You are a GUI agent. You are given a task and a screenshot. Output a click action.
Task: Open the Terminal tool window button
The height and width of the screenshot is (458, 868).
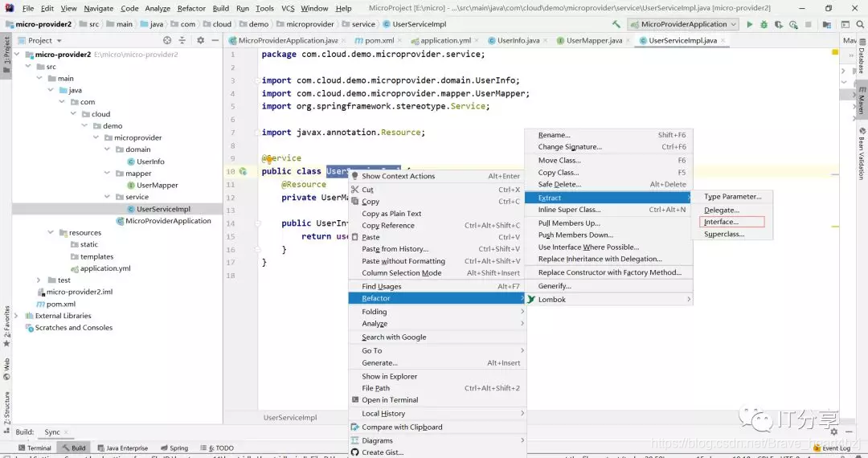click(x=35, y=448)
